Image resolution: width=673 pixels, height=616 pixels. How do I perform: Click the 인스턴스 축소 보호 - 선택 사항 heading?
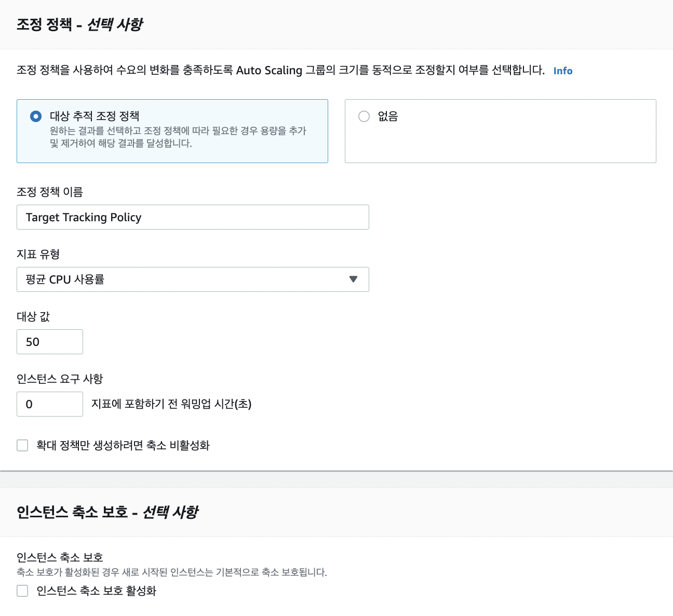click(x=107, y=512)
